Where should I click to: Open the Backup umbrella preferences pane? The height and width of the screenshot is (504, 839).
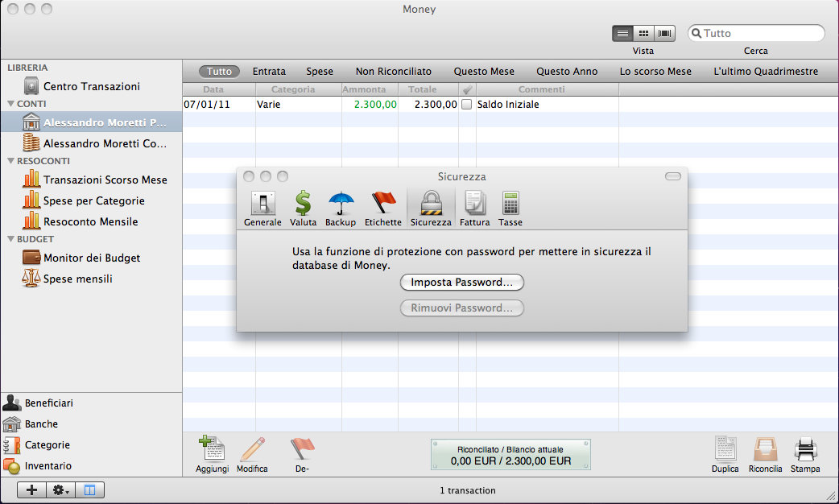click(x=341, y=209)
